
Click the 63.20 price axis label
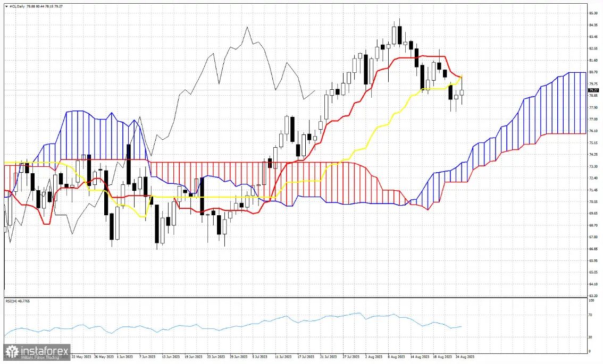pos(594,295)
